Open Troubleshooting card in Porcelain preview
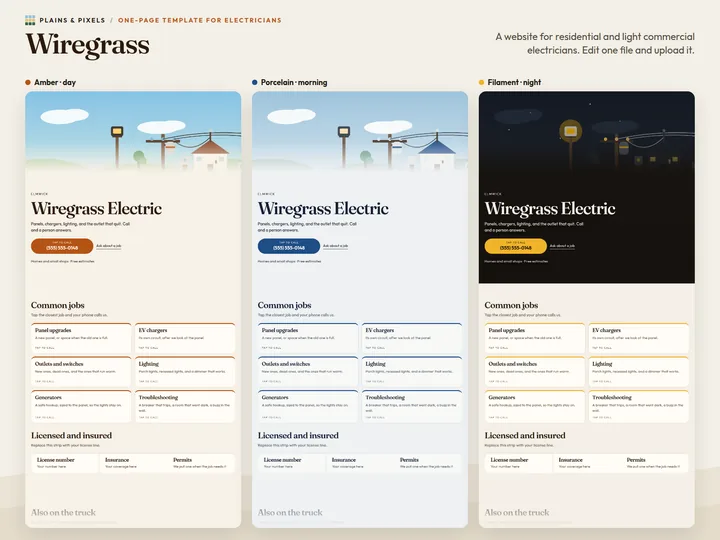The width and height of the screenshot is (720, 540). point(412,406)
